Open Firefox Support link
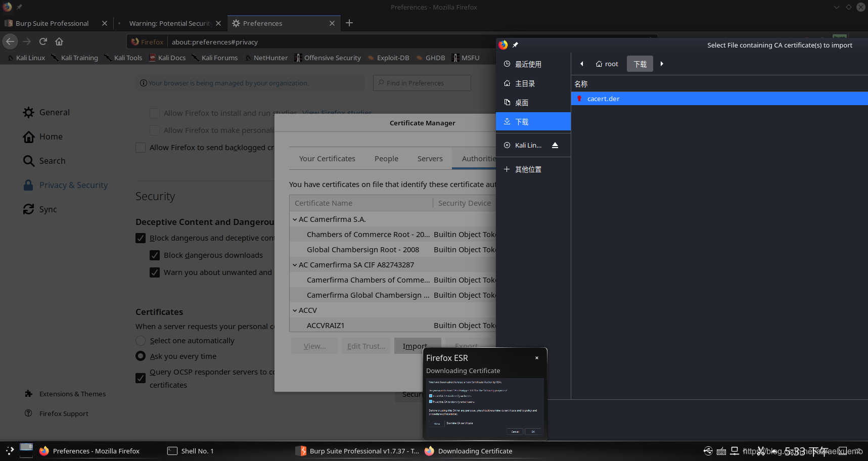The width and height of the screenshot is (868, 461). pos(57,413)
